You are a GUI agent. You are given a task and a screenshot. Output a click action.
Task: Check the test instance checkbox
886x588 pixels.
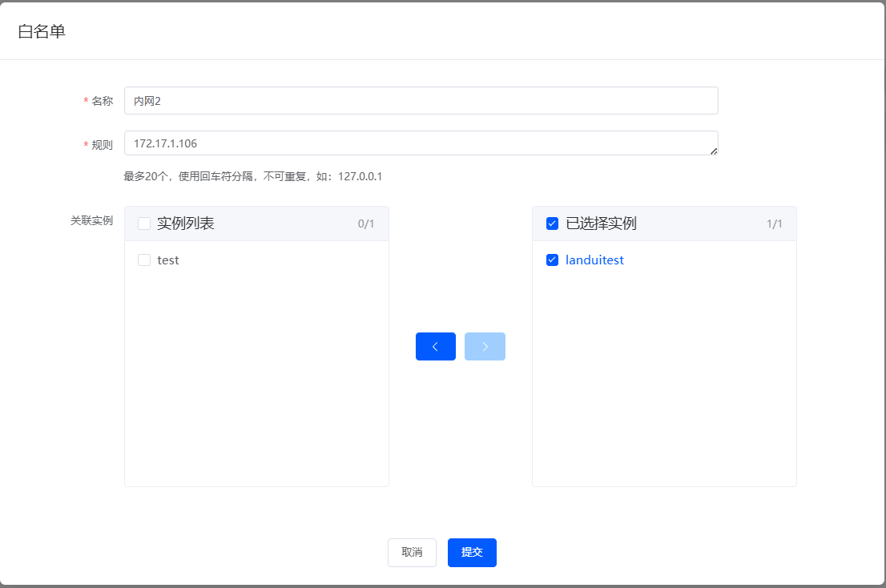144,260
